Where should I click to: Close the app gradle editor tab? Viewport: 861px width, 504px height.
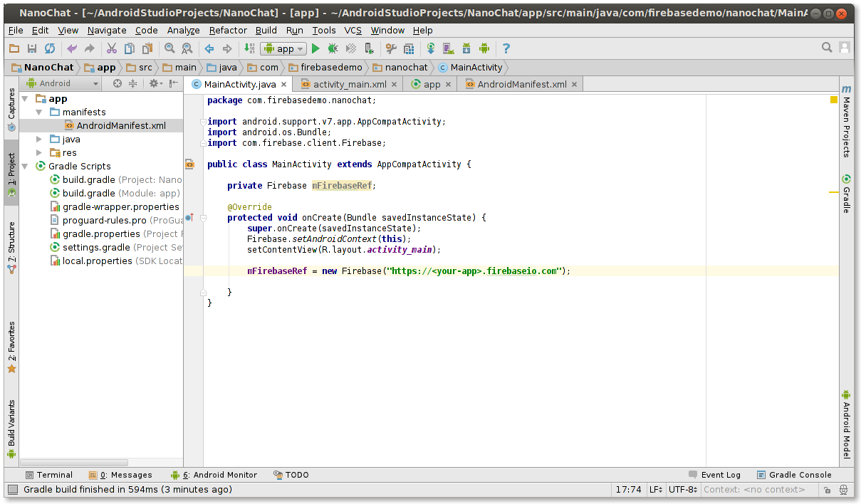(x=448, y=85)
